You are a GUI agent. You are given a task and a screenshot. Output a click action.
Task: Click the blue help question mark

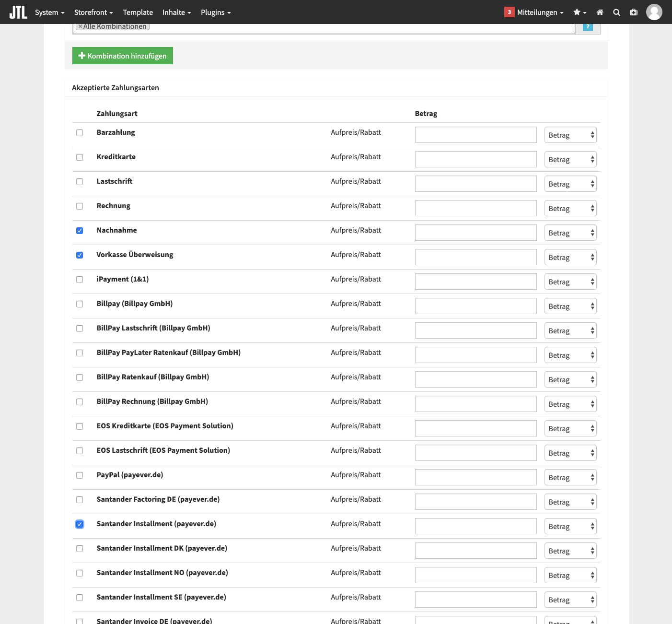(588, 27)
